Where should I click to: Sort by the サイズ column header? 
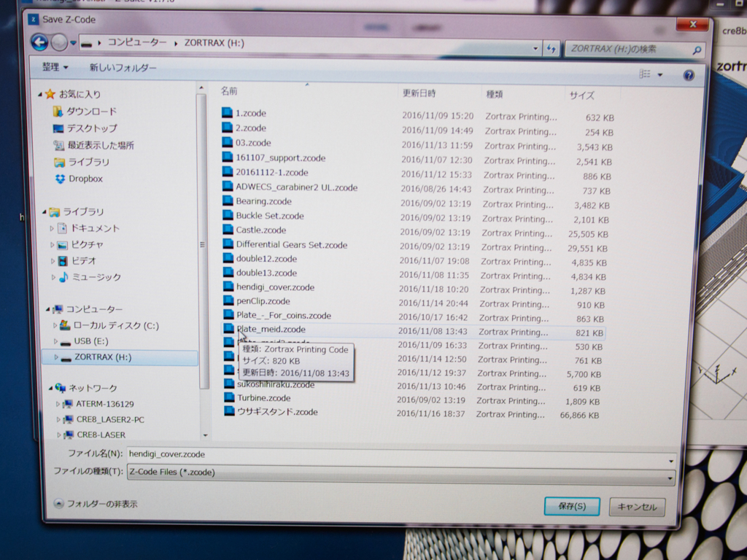pos(581,96)
